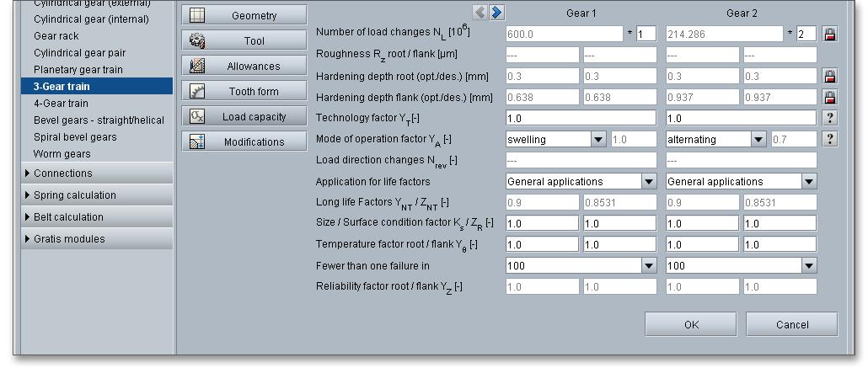Click the Geometry grid icon
The width and height of the screenshot is (868, 368).
tap(198, 15)
